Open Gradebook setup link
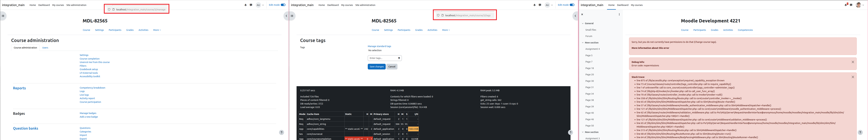The height and width of the screenshot is (140, 868). coord(89,69)
